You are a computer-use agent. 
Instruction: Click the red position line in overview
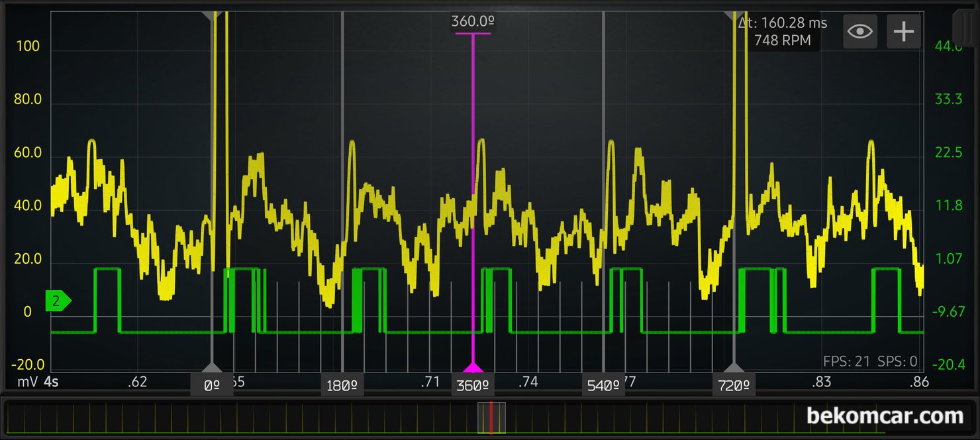(x=491, y=418)
